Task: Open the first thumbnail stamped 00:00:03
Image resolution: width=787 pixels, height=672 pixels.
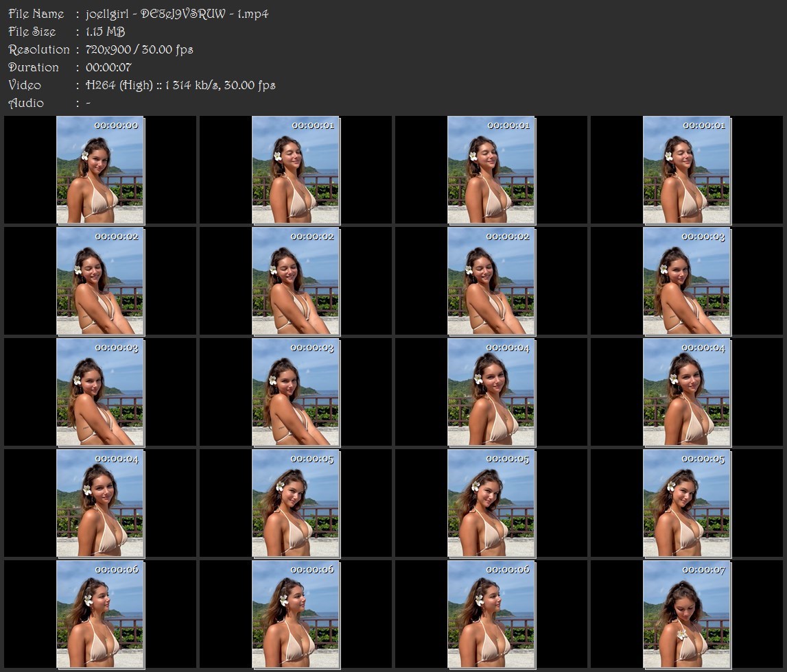Action: click(687, 281)
